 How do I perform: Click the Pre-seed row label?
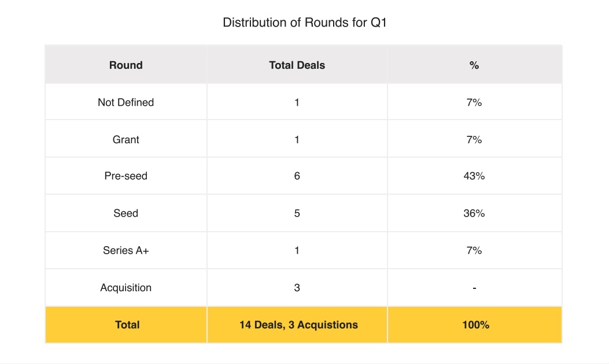[x=126, y=176]
